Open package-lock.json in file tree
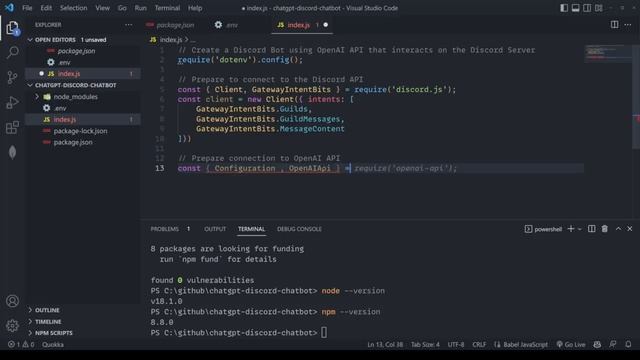This screenshot has height=360, width=640. pos(83,131)
